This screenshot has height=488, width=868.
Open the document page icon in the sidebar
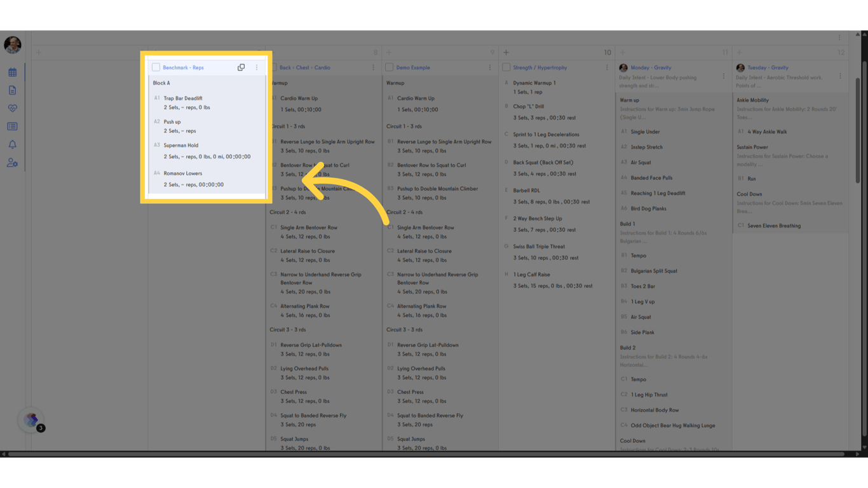click(x=12, y=90)
